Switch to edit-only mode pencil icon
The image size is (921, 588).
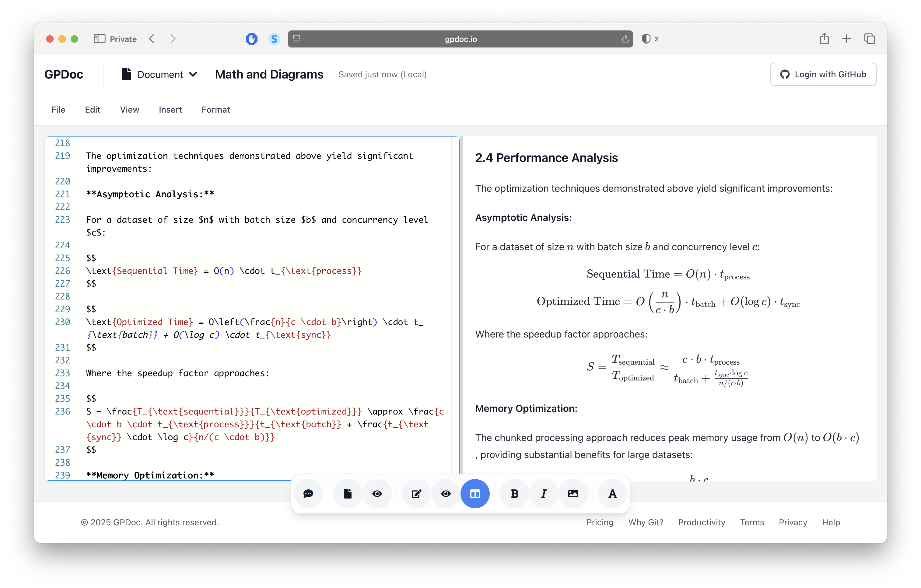(416, 494)
